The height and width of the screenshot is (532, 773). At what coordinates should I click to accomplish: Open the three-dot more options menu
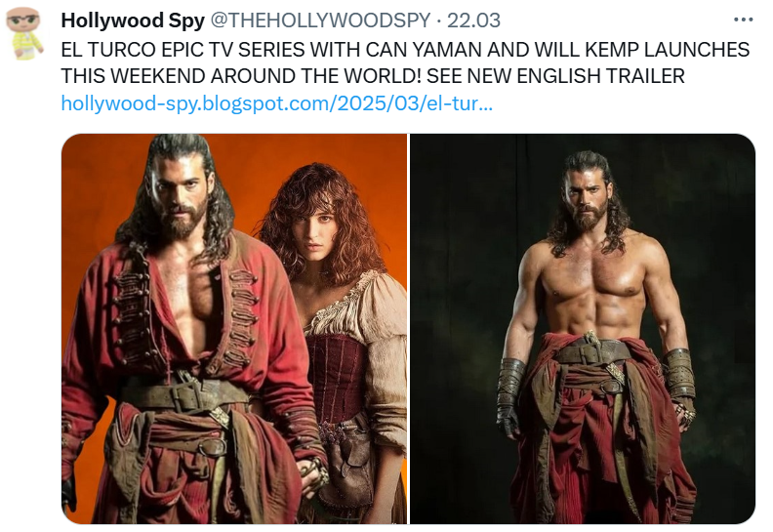743,20
